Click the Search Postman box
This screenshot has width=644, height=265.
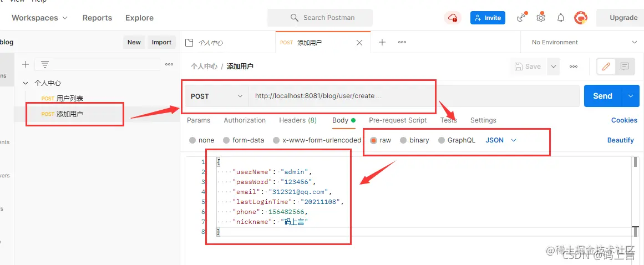(x=320, y=18)
